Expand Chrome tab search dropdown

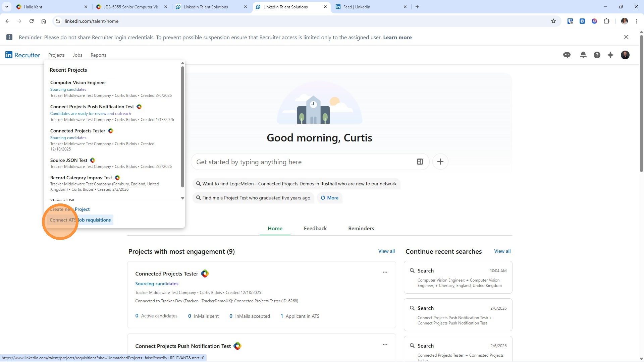coord(6,7)
